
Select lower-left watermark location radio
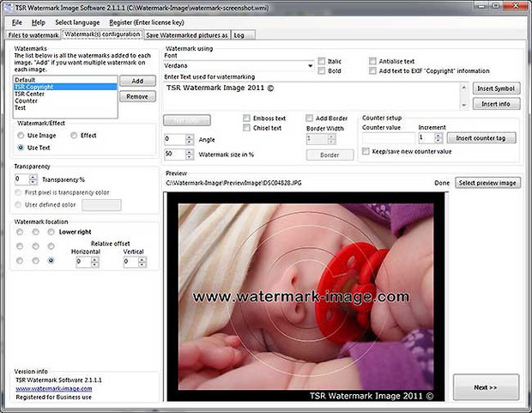[20, 260]
